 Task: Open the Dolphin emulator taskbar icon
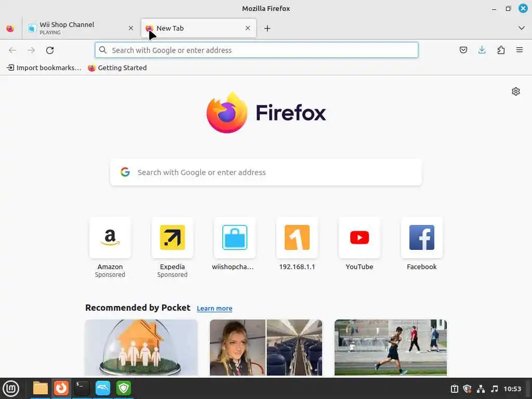coord(103,388)
